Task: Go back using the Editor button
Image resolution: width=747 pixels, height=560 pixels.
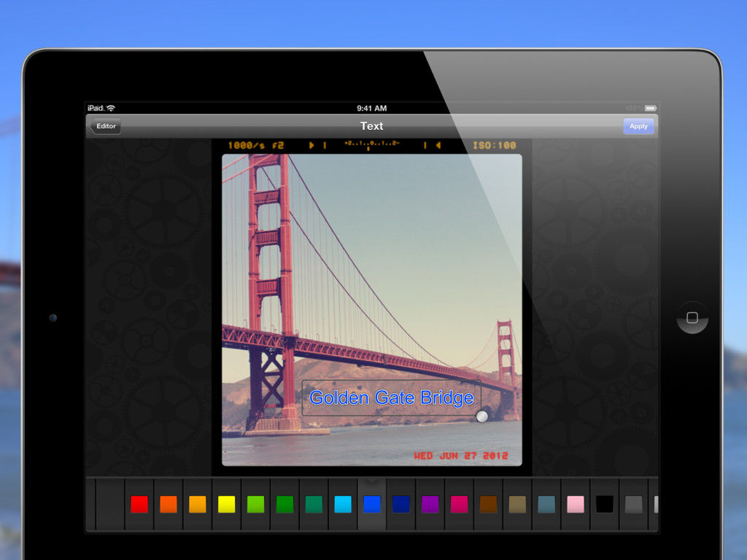Action: coord(105,126)
